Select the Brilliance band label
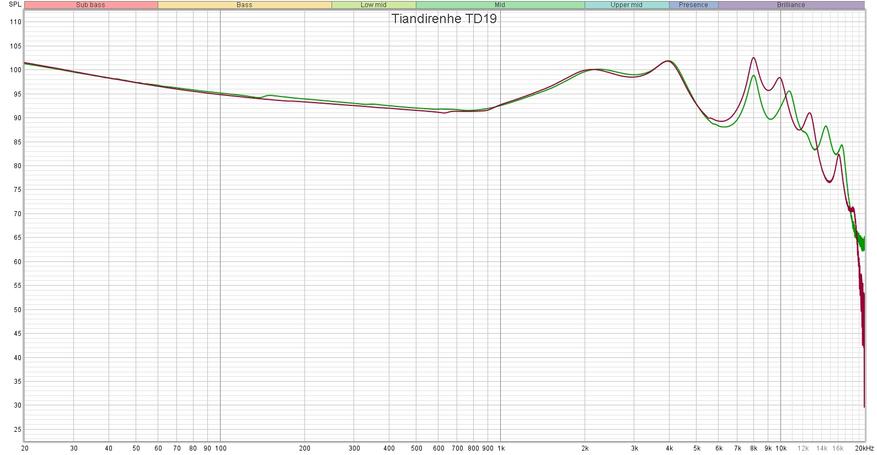 [x=791, y=5]
